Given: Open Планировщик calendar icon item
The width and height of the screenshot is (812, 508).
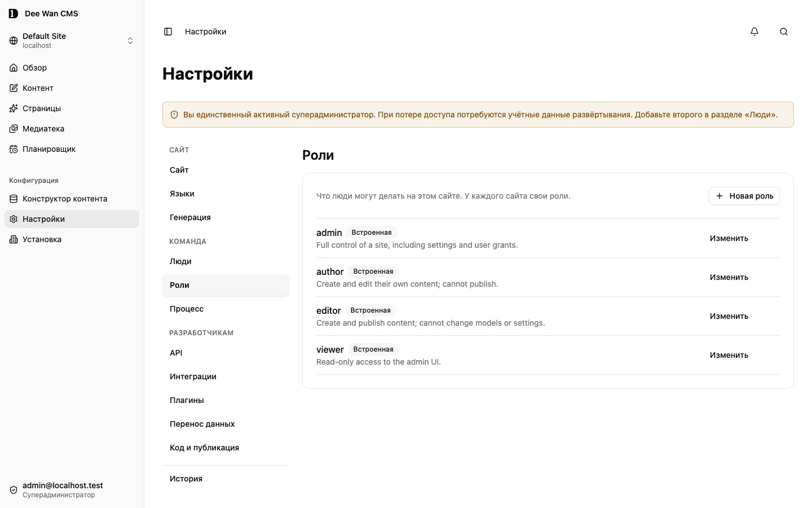Looking at the screenshot, I should pos(14,149).
